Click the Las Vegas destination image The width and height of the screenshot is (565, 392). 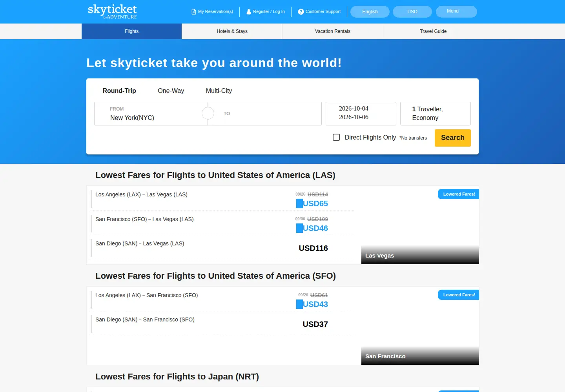pyautogui.click(x=420, y=225)
